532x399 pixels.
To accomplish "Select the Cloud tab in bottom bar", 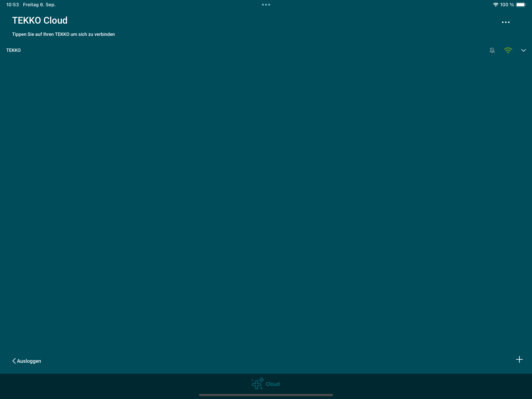I will tap(266, 384).
